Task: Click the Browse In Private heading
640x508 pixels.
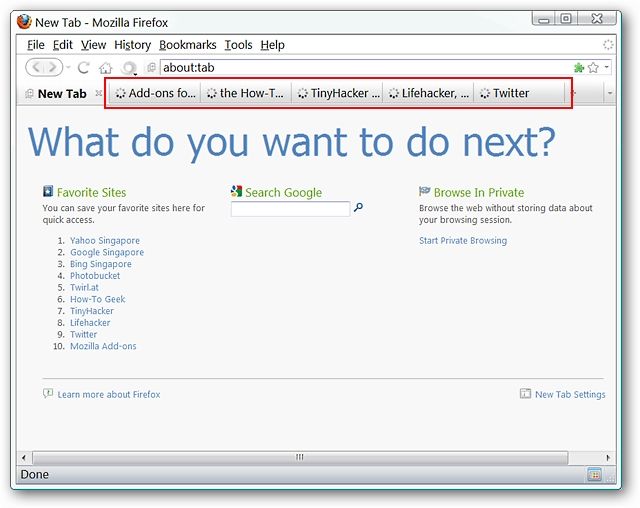Action: 479,192
